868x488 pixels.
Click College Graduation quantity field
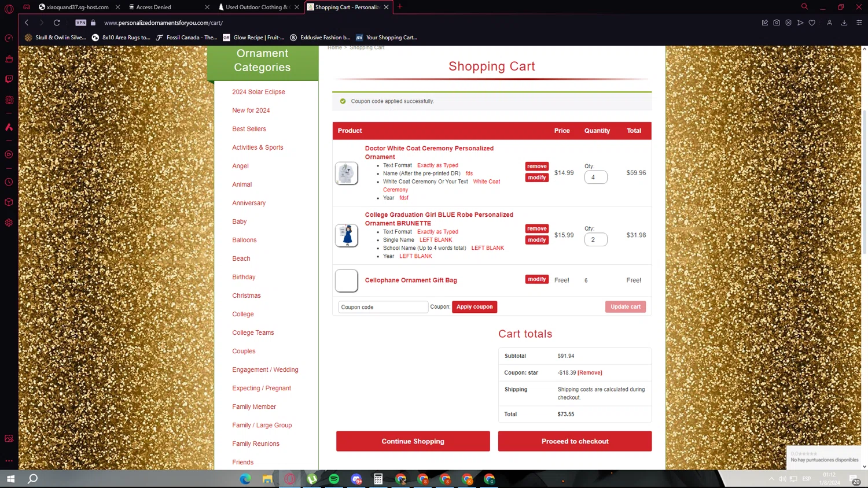pyautogui.click(x=595, y=239)
